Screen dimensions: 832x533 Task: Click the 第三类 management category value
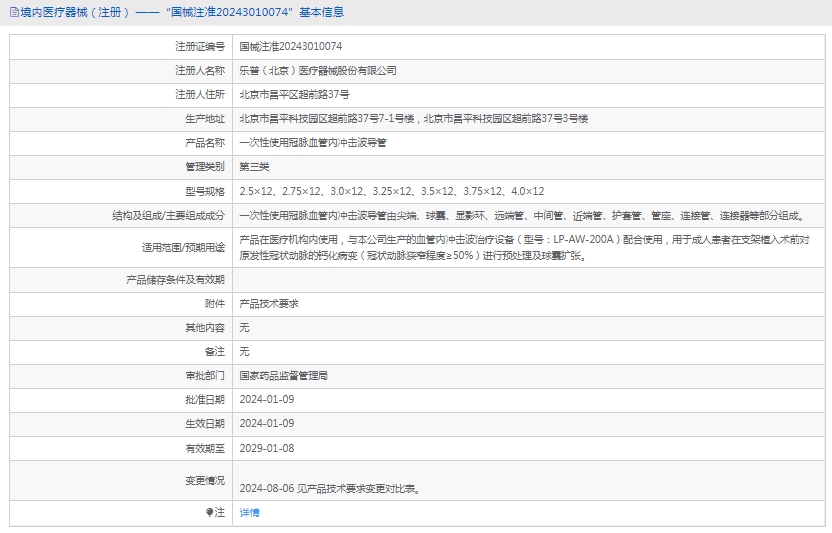point(254,167)
